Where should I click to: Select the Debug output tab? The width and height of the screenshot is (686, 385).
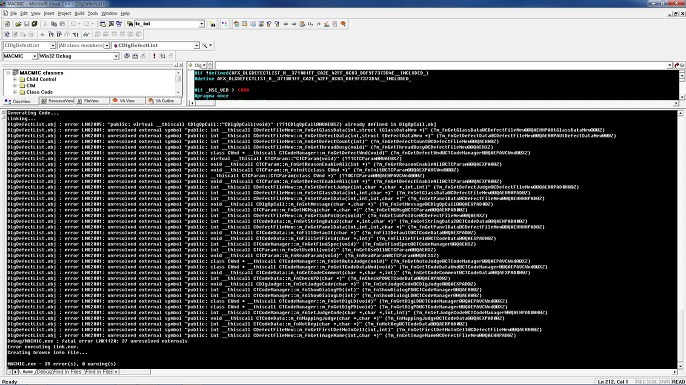[x=44, y=372]
